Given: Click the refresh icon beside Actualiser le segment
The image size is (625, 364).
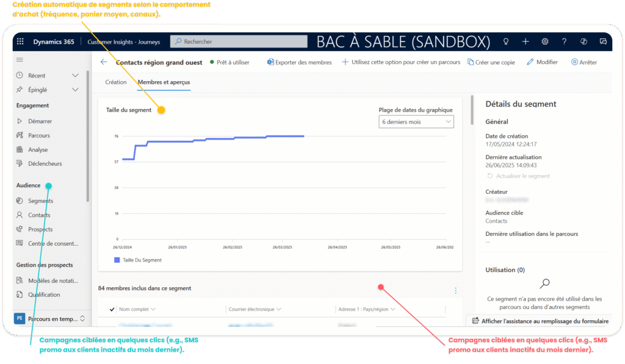Looking at the screenshot, I should 490,176.
